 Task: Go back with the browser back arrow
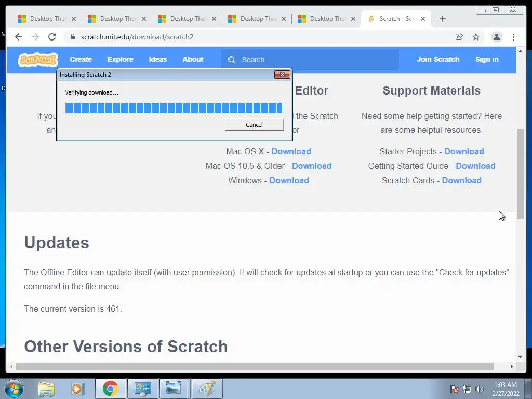coord(19,37)
